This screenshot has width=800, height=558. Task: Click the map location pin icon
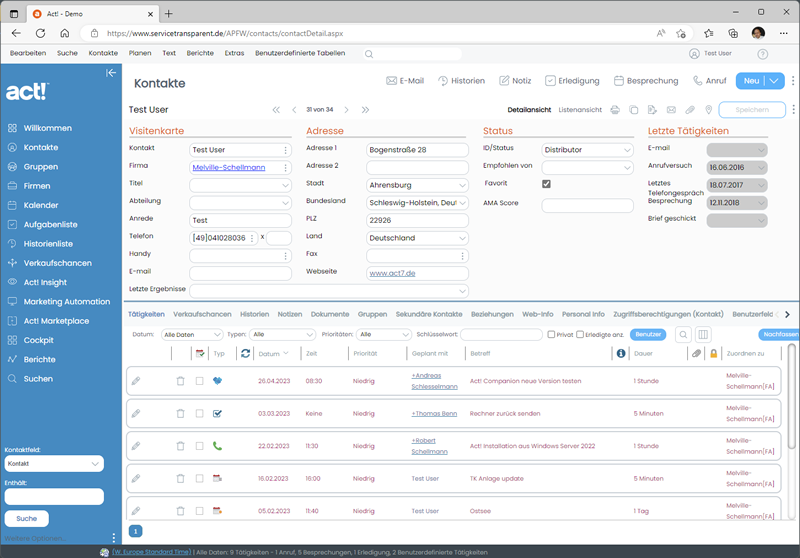(708, 110)
